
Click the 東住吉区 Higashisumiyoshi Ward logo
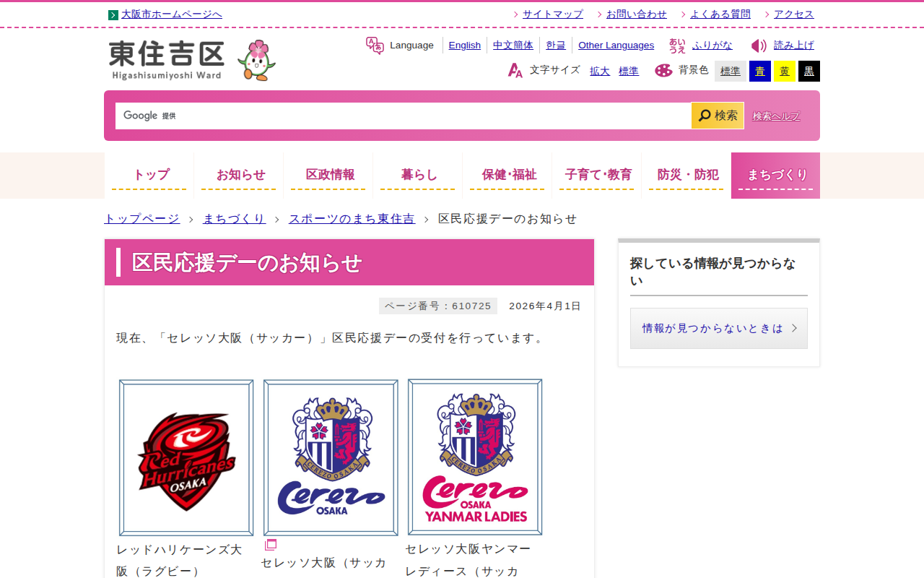[x=167, y=60]
